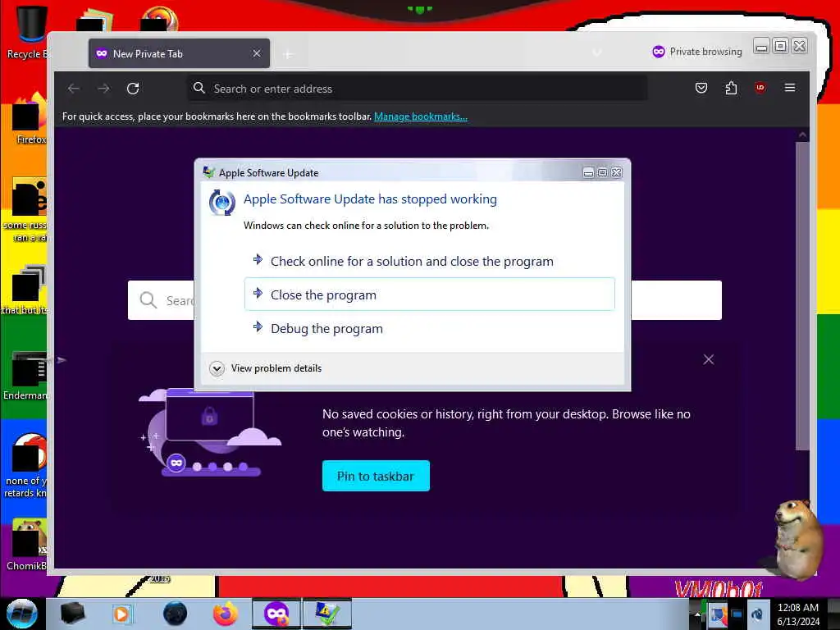Click the private window search box

[425, 300]
